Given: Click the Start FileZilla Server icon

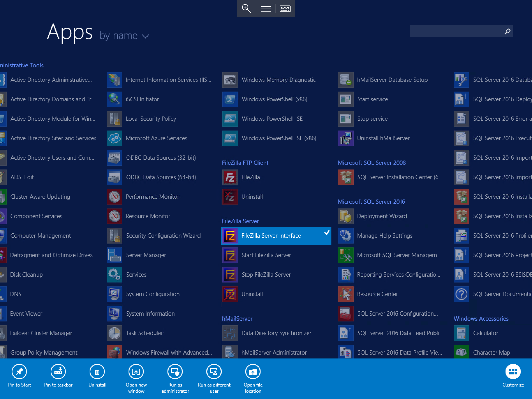Looking at the screenshot, I should click(x=230, y=255).
